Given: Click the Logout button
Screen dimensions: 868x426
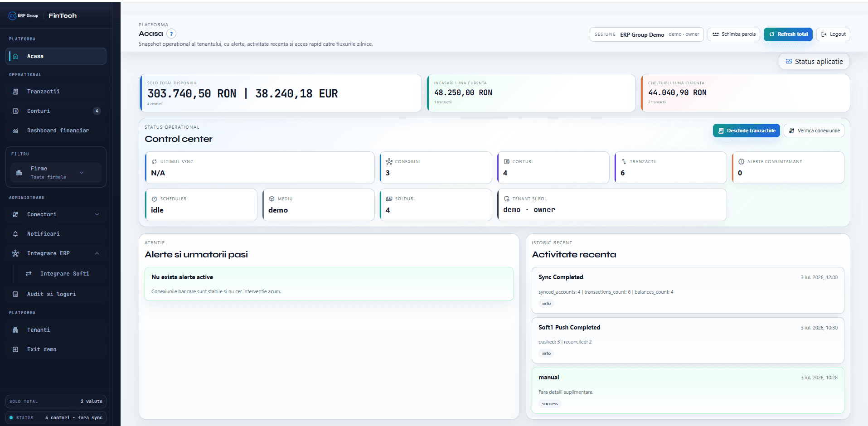Looking at the screenshot, I should point(833,34).
